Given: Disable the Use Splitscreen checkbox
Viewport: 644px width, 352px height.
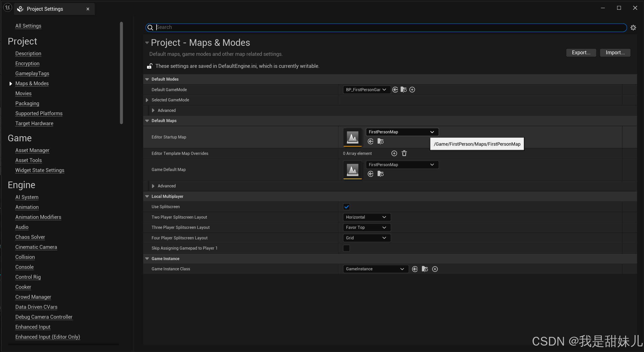Looking at the screenshot, I should (x=346, y=207).
